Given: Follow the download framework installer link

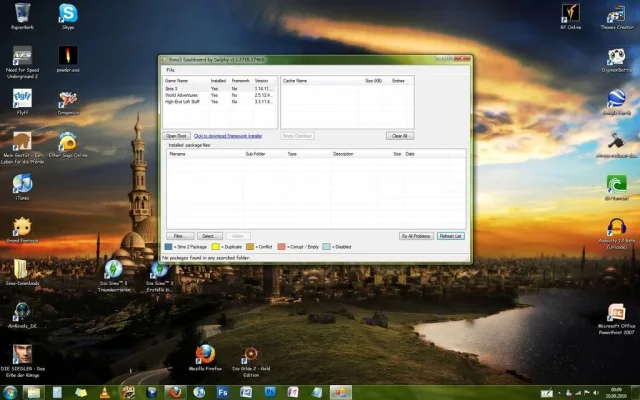Looking at the screenshot, I should [x=228, y=136].
